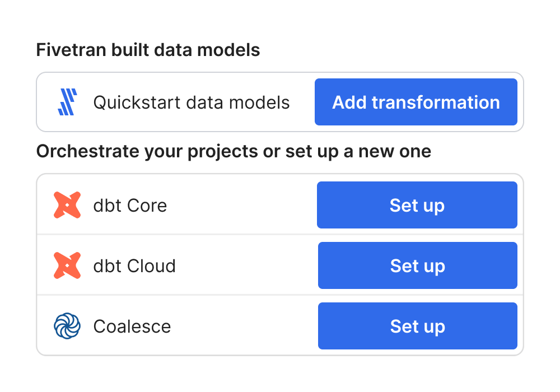560x392 pixels.
Task: Click the dbt Cloud logo icon
Action: click(x=67, y=265)
